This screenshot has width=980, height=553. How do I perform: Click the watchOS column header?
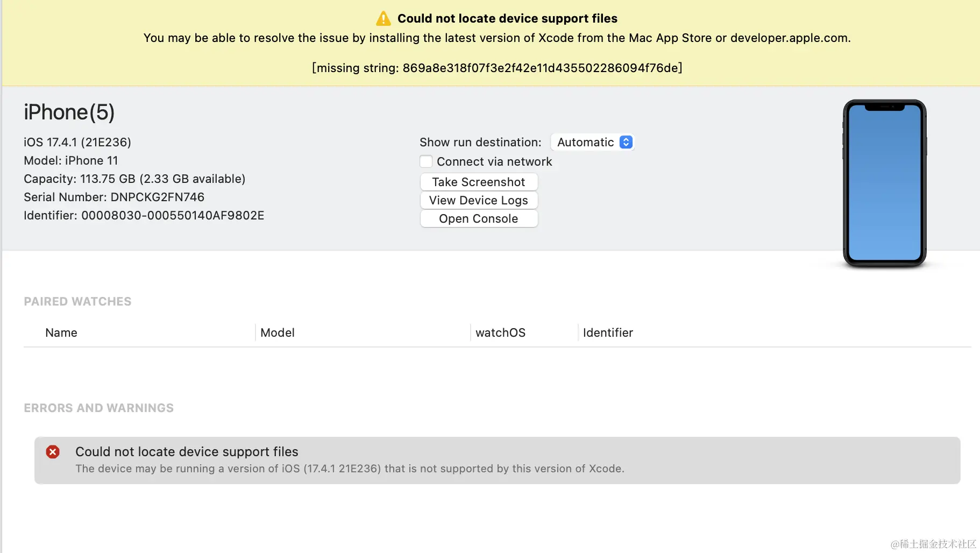pos(500,332)
